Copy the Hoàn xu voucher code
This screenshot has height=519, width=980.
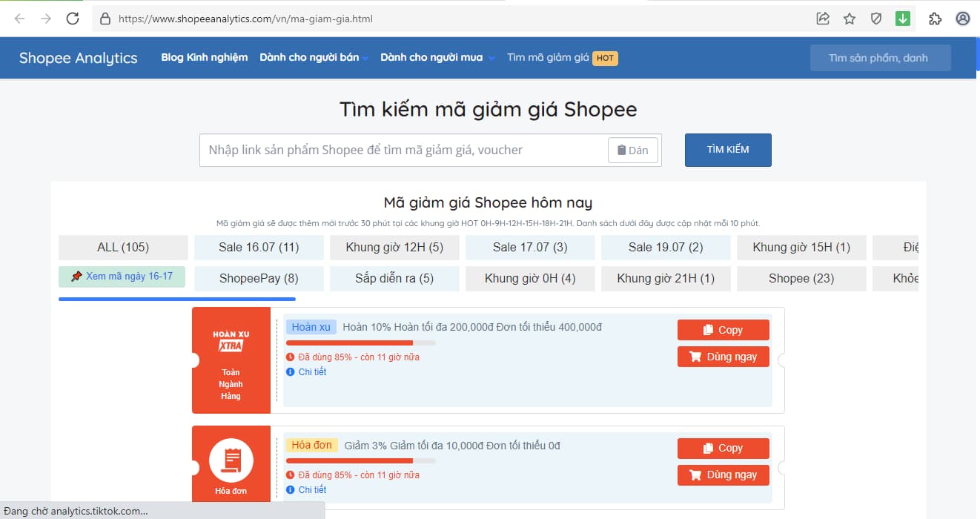723,330
